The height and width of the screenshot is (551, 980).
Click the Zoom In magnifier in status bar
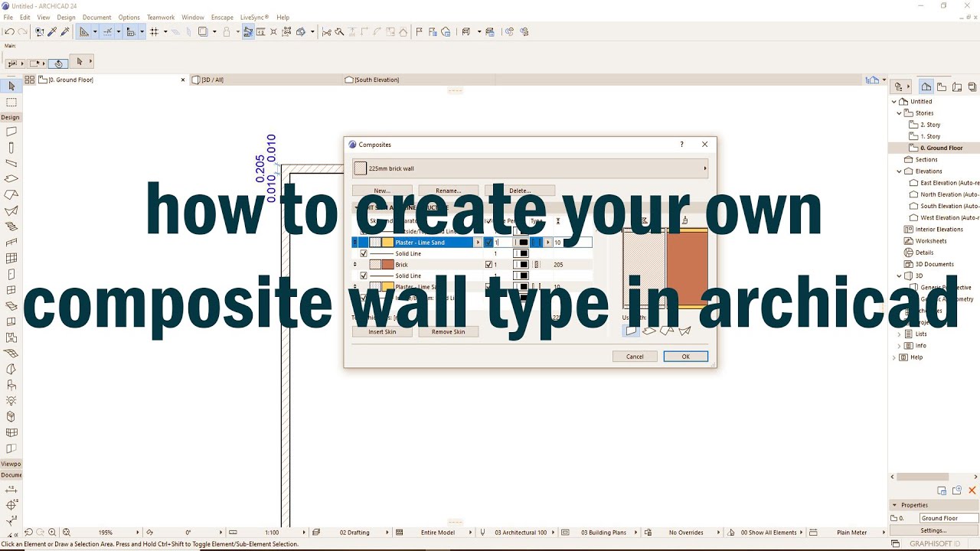coord(52,532)
